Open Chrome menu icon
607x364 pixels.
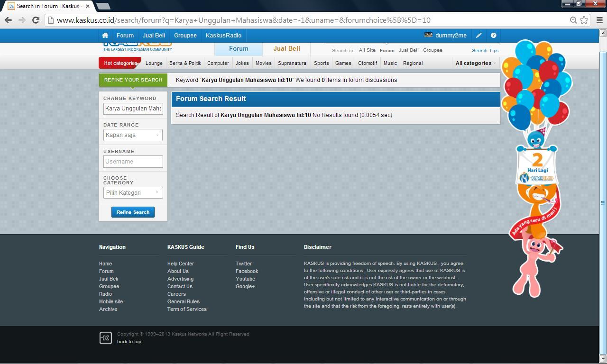(599, 20)
